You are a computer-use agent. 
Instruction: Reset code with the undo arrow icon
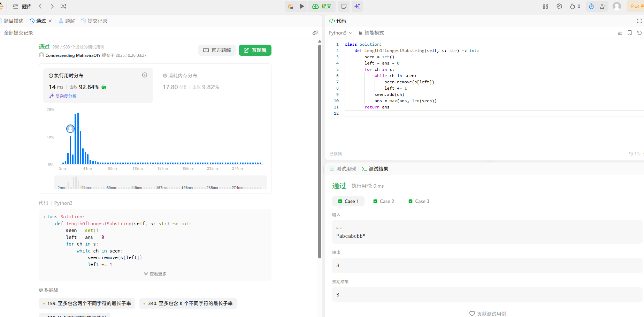point(639,33)
